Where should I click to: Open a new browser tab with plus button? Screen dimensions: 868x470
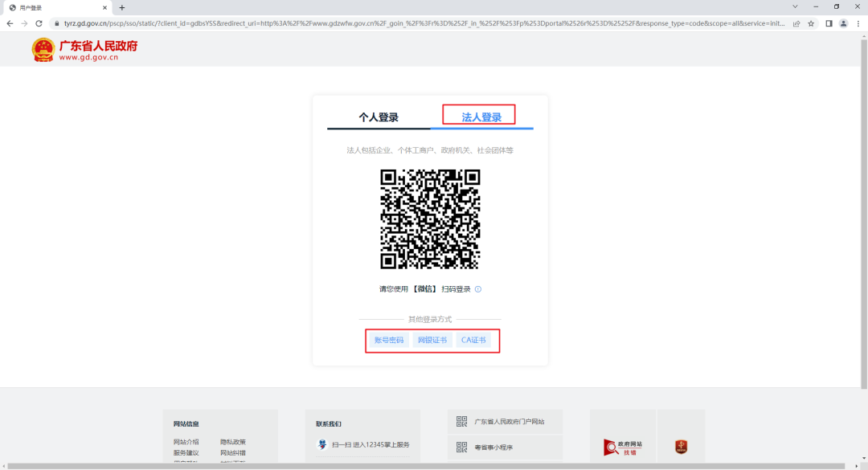point(121,7)
